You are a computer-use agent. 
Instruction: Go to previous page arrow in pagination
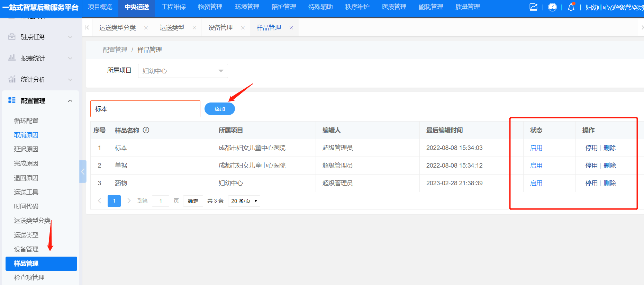point(100,201)
